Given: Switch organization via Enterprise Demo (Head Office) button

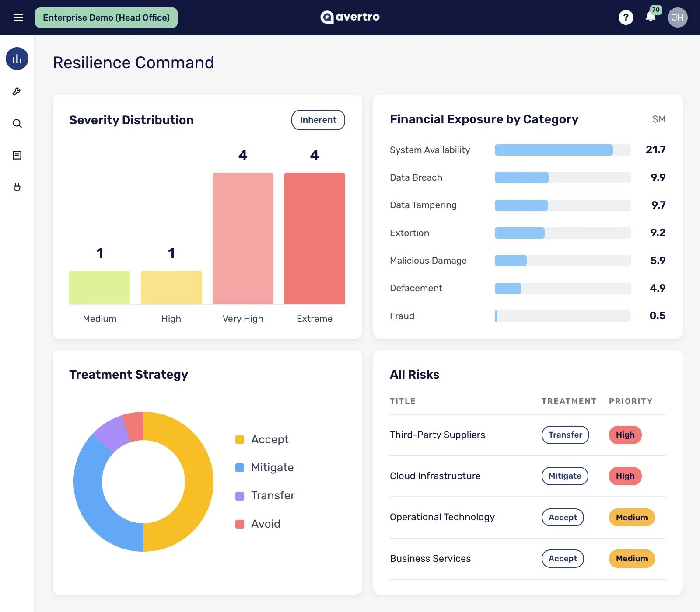Looking at the screenshot, I should click(106, 17).
